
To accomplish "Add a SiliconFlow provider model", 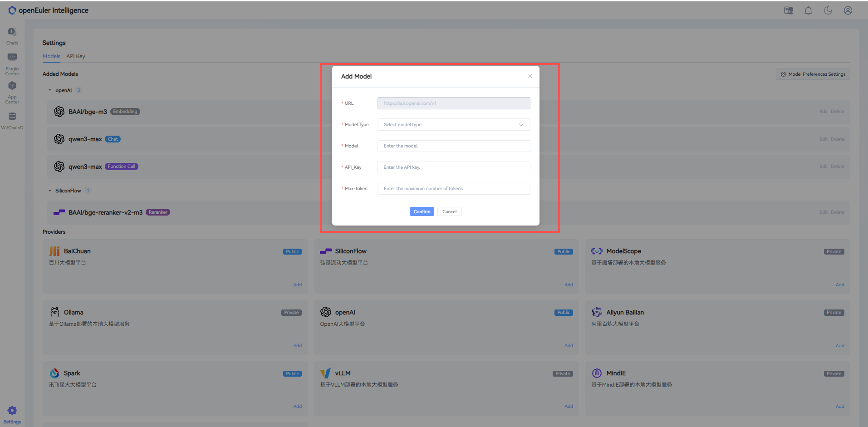I will tap(569, 285).
